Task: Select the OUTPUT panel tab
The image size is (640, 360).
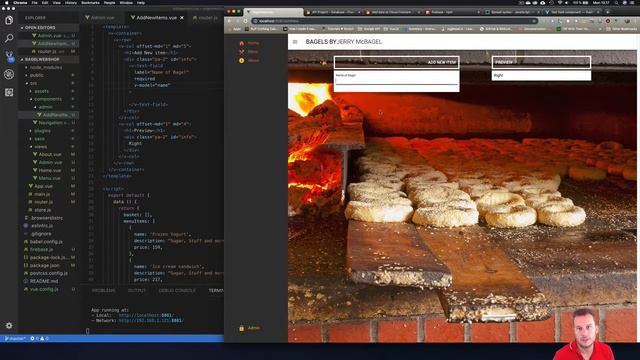Action: click(137, 290)
